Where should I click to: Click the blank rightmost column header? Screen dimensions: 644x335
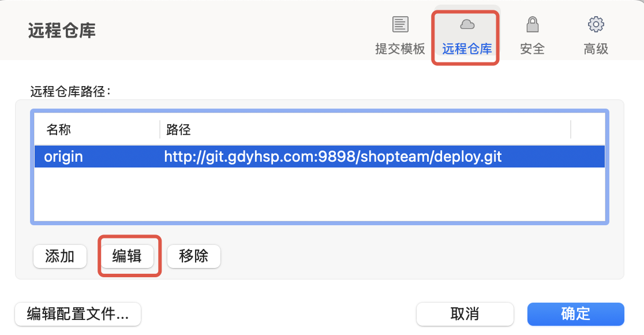pos(587,130)
